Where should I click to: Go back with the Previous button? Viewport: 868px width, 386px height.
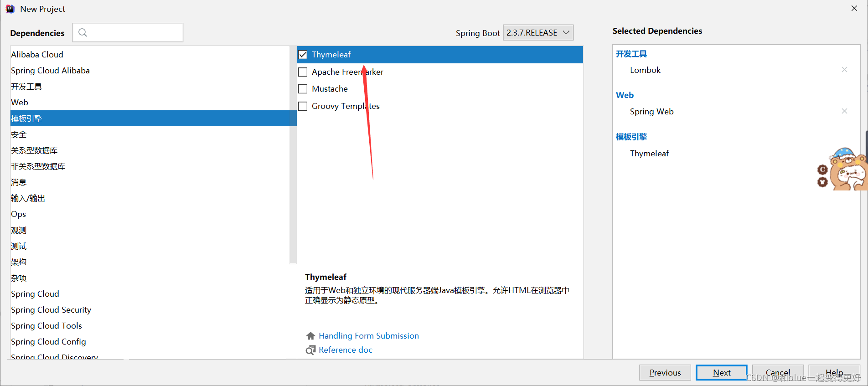665,372
